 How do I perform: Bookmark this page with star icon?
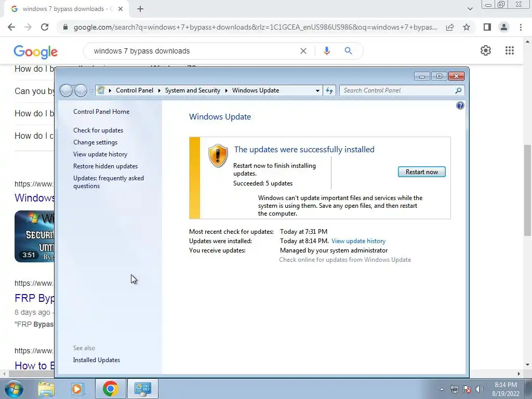pos(467,27)
